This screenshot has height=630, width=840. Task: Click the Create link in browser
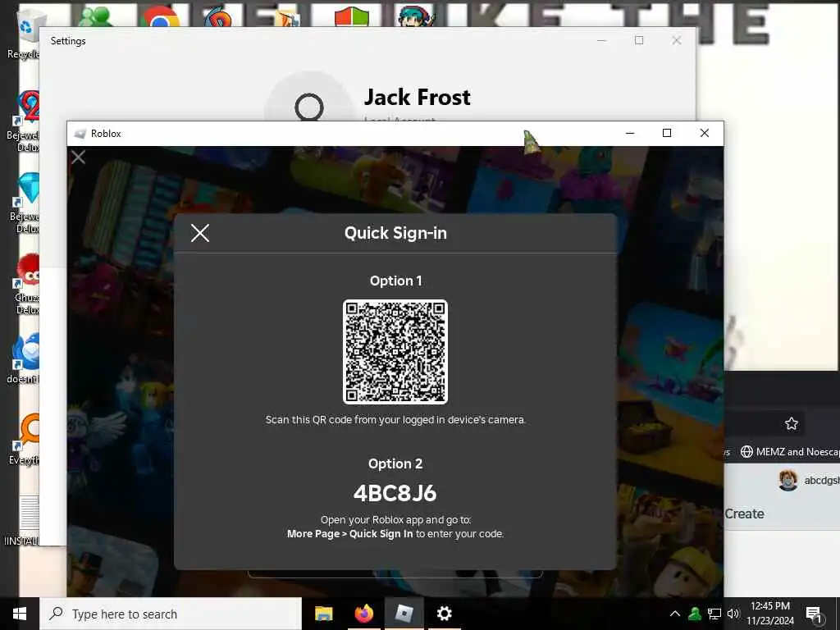(x=744, y=514)
